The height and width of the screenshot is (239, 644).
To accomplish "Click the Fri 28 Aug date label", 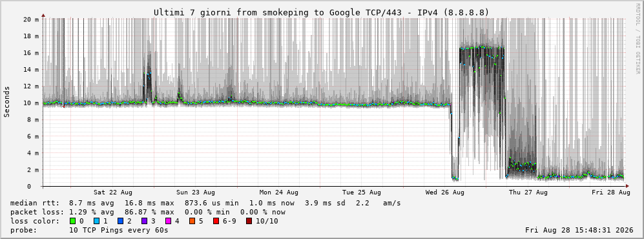I will pyautogui.click(x=610, y=192).
